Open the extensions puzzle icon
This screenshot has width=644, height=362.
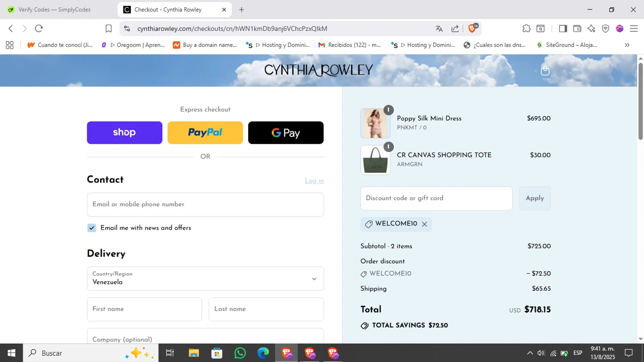pos(526,28)
